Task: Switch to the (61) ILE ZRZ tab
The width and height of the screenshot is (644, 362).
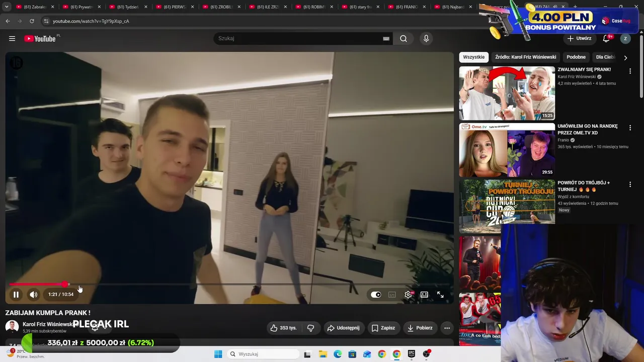Action: [x=268, y=7]
